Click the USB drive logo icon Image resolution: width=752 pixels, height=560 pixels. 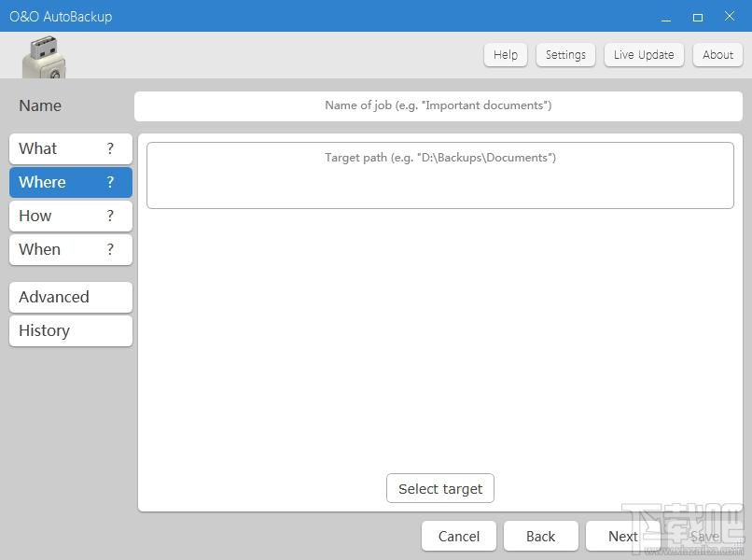44,57
